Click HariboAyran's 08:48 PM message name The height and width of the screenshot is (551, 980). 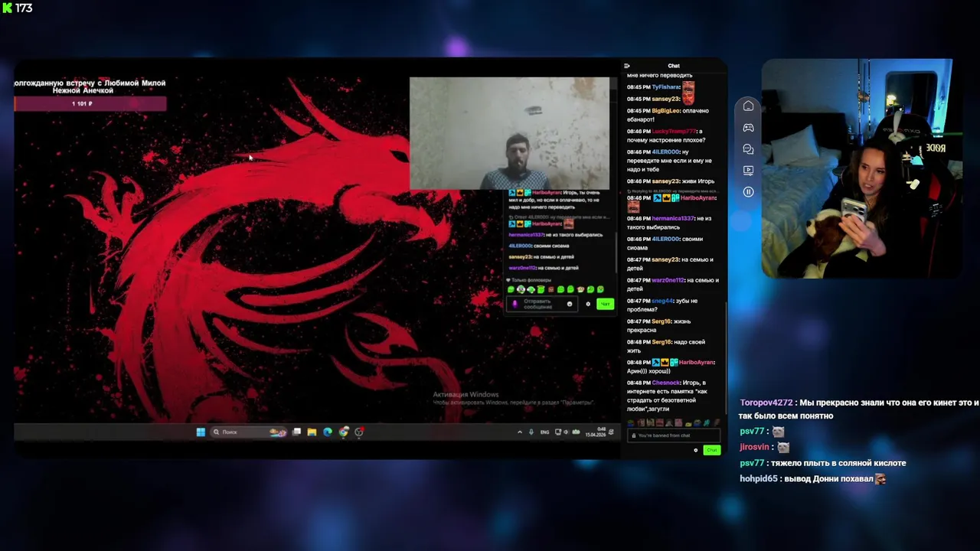[697, 362]
